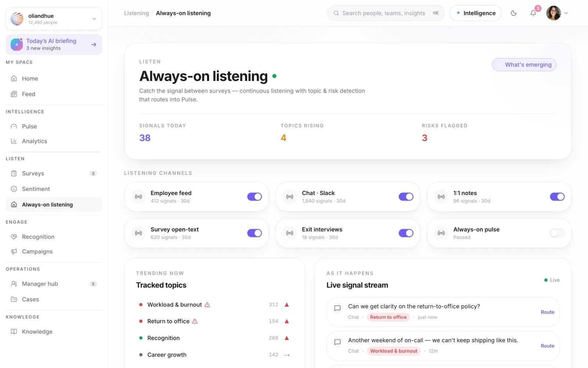Click the Cases folder icon
The width and height of the screenshot is (588, 368).
click(x=14, y=299)
